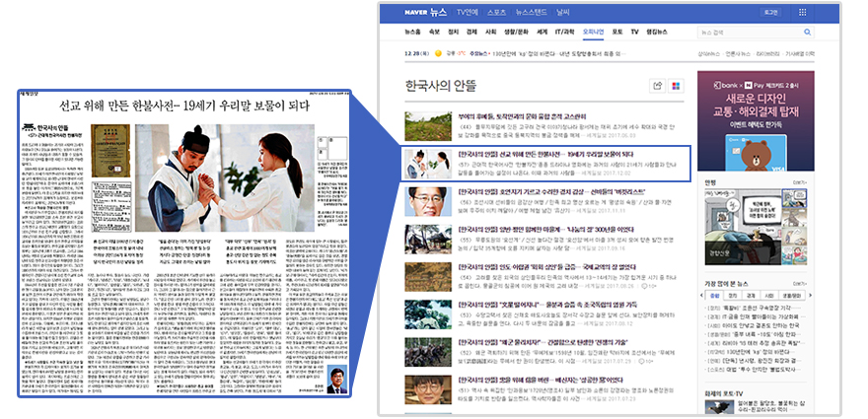Click the share icon beside 한국사의 안뜰
The height and width of the screenshot is (419, 868).
658,86
